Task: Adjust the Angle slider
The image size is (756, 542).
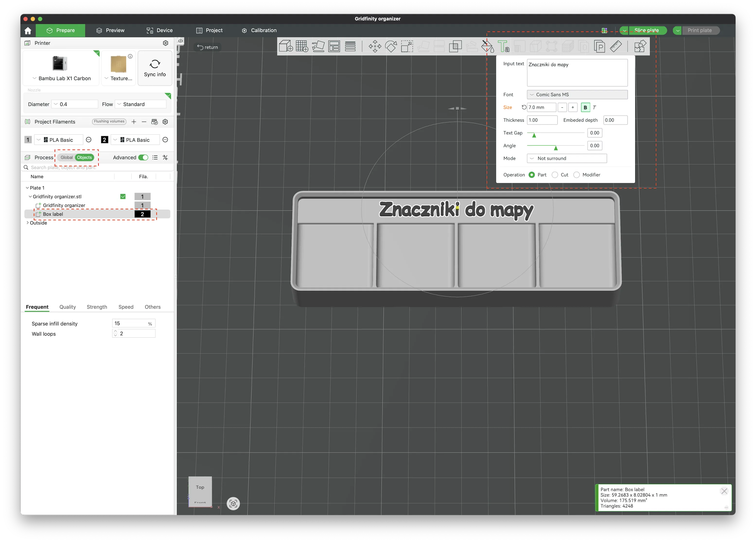Action: [x=556, y=147]
